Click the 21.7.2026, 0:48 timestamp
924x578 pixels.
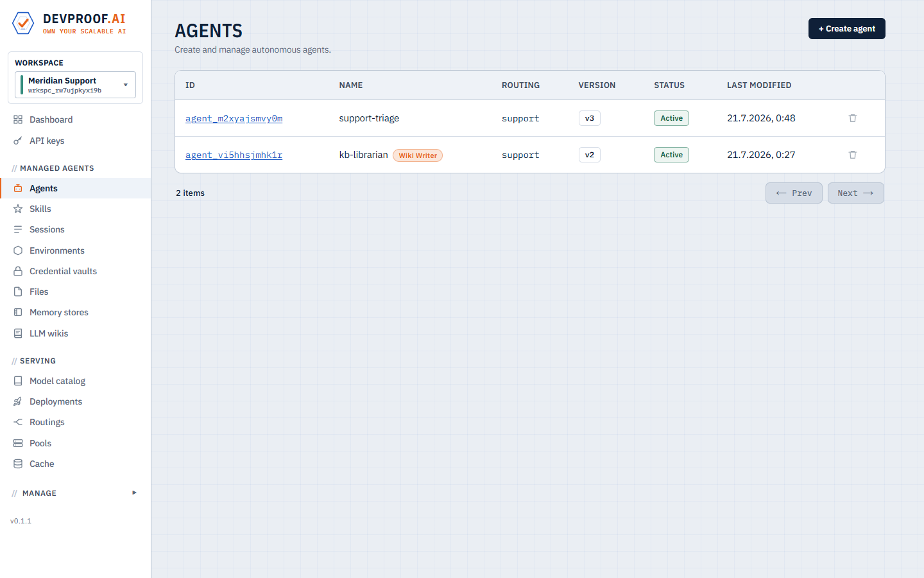coord(761,118)
